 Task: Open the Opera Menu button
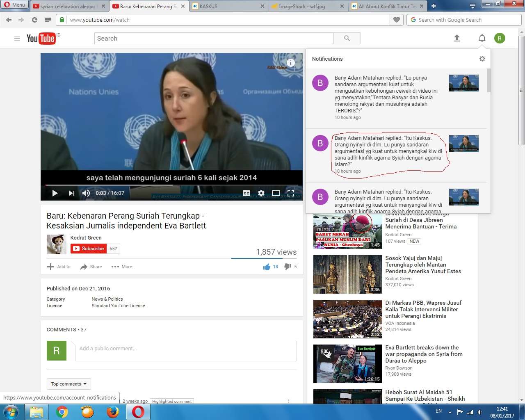14,5
